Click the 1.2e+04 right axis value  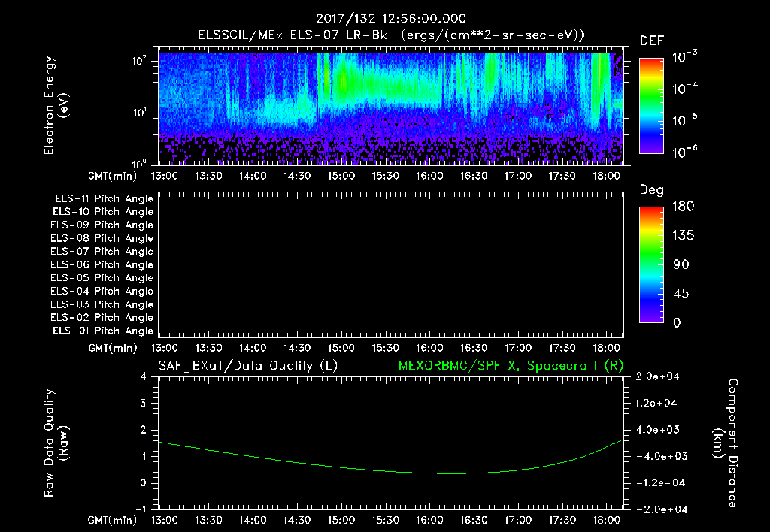coord(656,403)
